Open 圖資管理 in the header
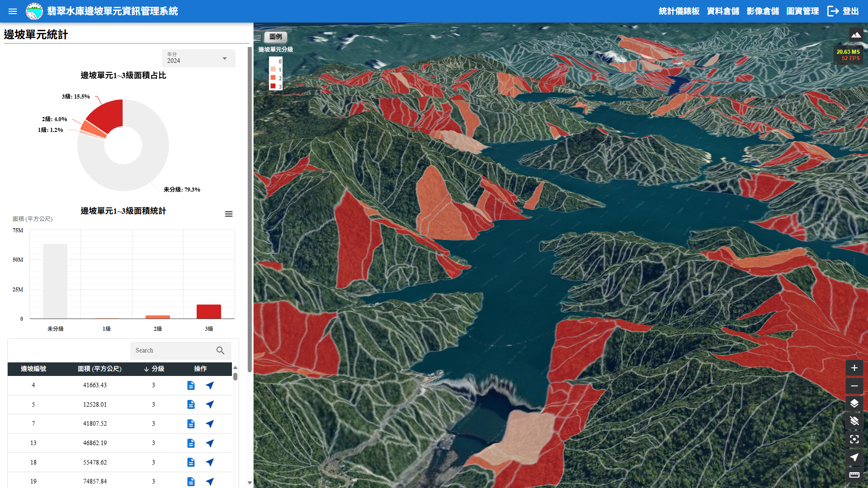This screenshot has height=488, width=868. [802, 11]
